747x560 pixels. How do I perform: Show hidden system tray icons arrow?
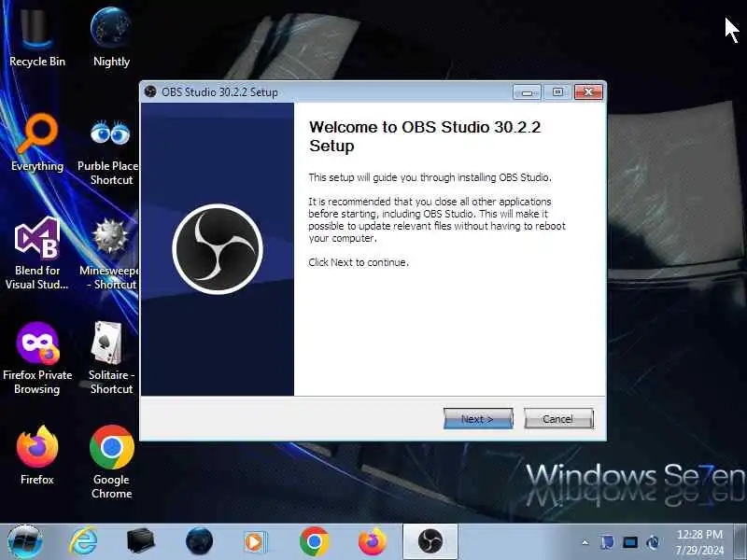click(x=585, y=542)
